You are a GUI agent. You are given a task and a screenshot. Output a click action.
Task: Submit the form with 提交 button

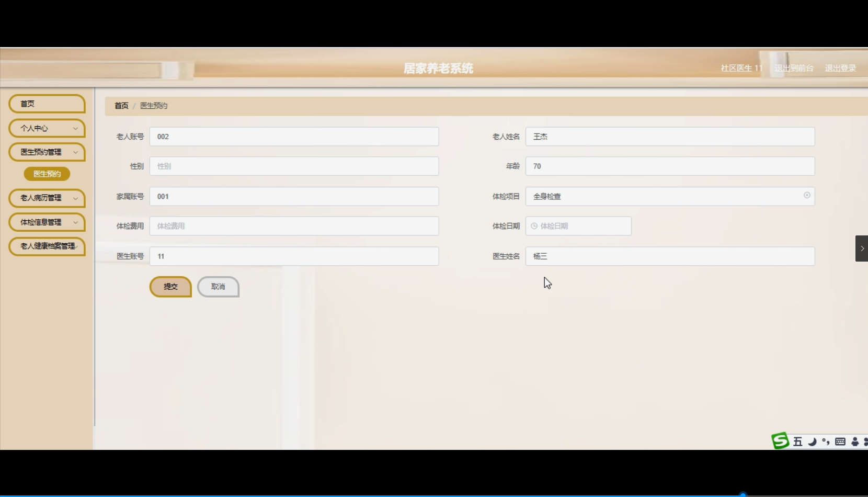coord(170,287)
